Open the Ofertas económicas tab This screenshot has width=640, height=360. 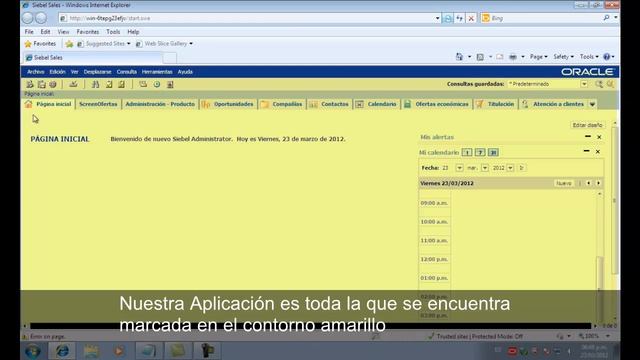pyautogui.click(x=437, y=104)
